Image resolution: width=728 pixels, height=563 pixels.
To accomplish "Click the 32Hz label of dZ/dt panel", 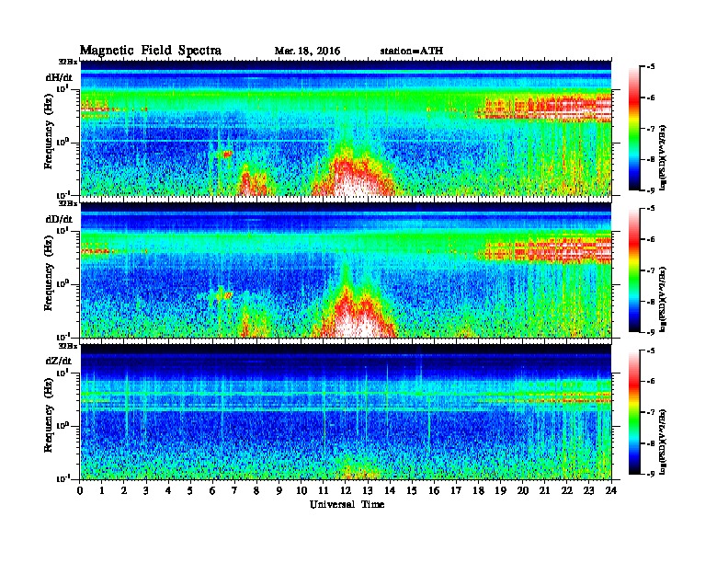I will [x=68, y=346].
